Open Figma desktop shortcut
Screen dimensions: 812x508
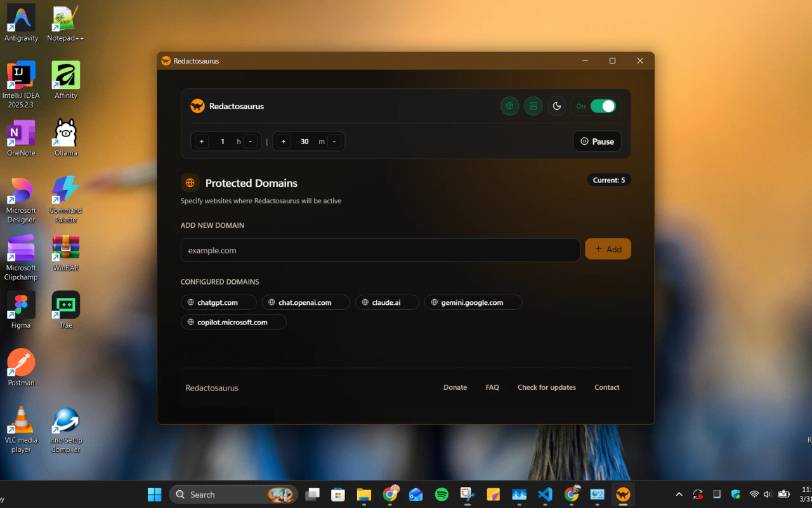(21, 311)
